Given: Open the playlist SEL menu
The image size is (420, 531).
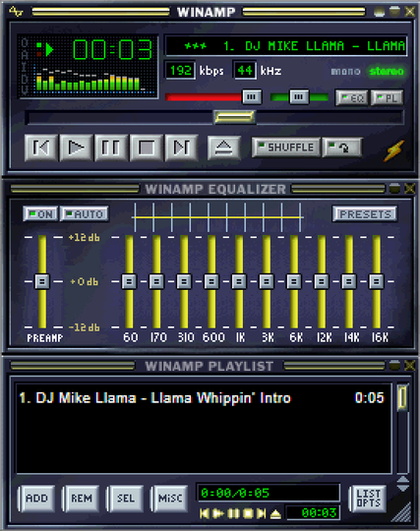Looking at the screenshot, I should pos(126,499).
